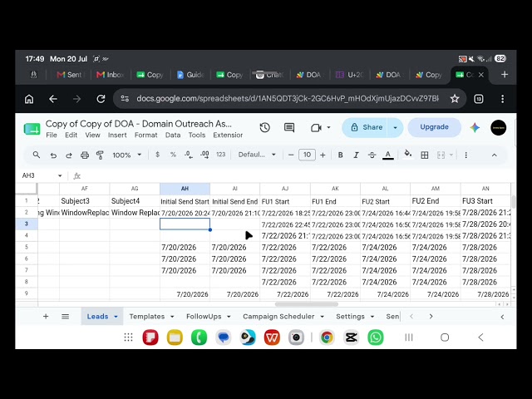This screenshot has width=532, height=399.
Task: Open the all sheets list
Action: 66,317
